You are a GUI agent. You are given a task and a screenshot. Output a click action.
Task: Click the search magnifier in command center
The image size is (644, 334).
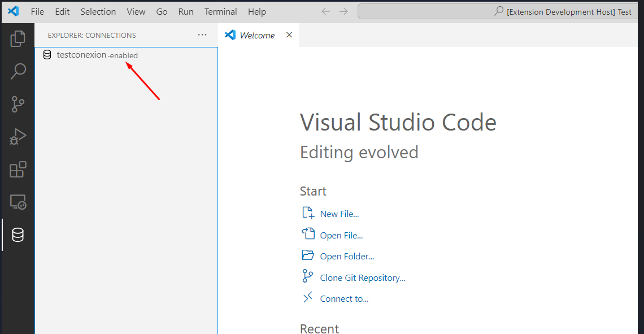499,11
